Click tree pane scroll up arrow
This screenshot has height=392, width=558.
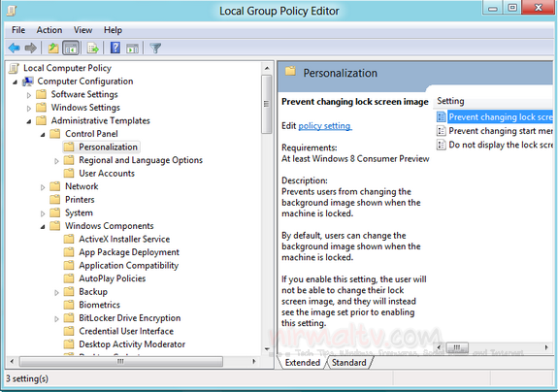click(267, 68)
